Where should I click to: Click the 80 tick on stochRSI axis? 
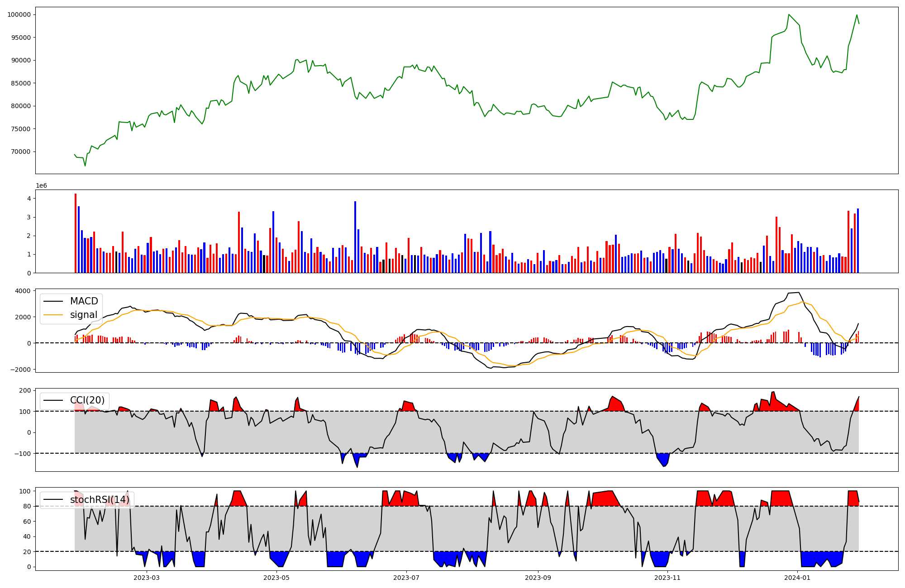(28, 506)
